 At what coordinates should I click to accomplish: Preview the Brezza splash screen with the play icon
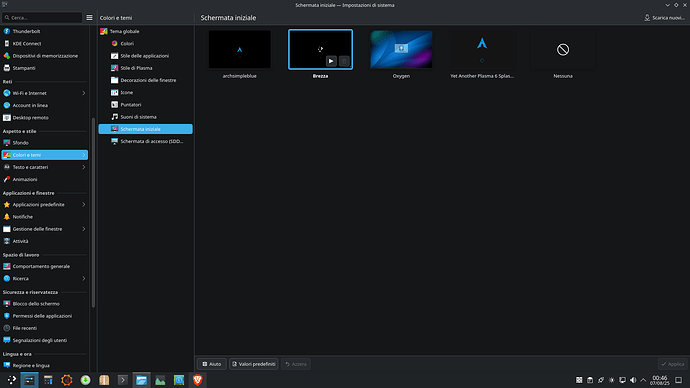click(331, 61)
